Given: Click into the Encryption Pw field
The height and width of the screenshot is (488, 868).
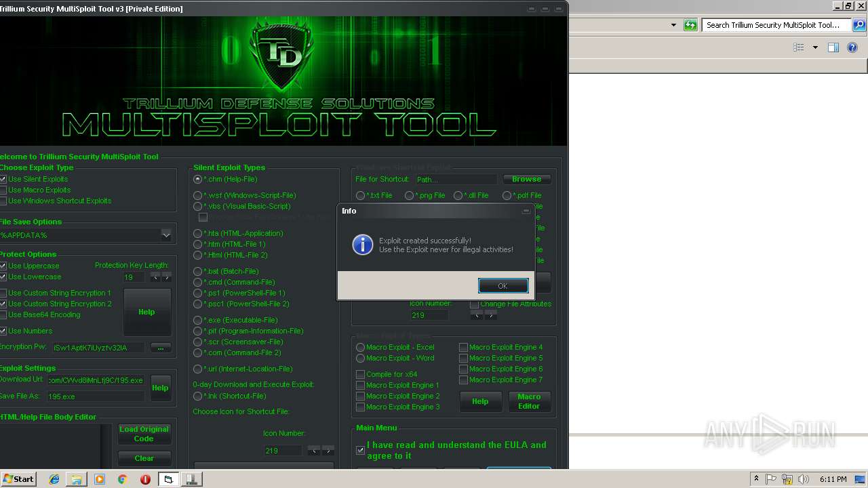Looking at the screenshot, I should point(98,347).
